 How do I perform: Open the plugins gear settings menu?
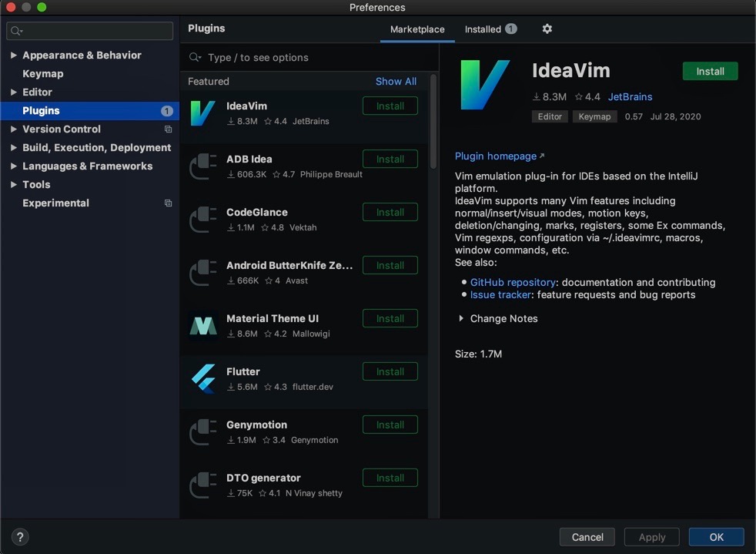(x=547, y=29)
